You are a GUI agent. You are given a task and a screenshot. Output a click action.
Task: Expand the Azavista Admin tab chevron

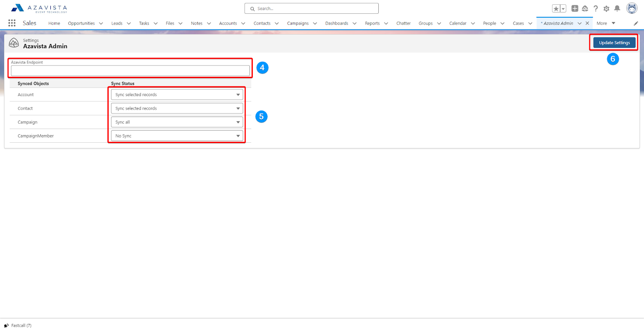[580, 23]
